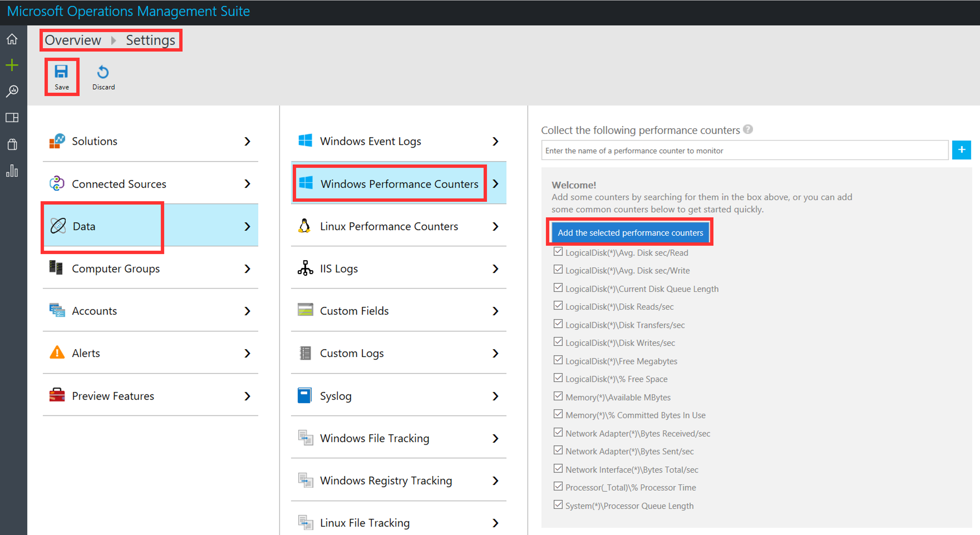Open the Usage bar chart icon

12,170
